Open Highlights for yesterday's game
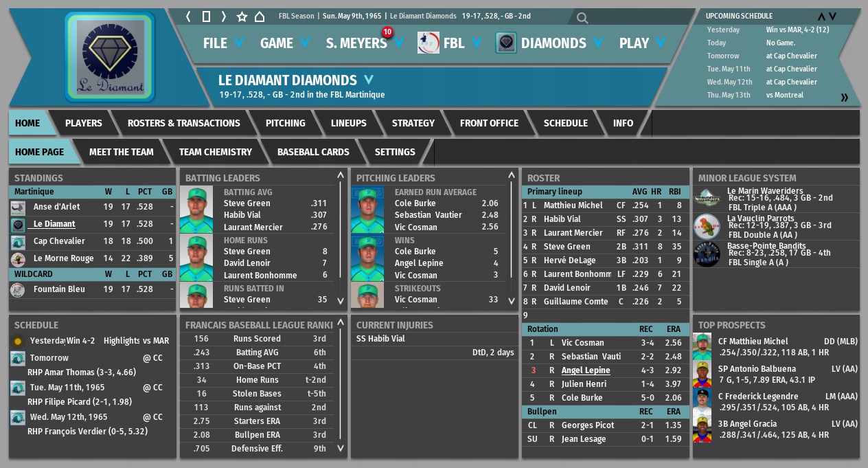 click(122, 341)
